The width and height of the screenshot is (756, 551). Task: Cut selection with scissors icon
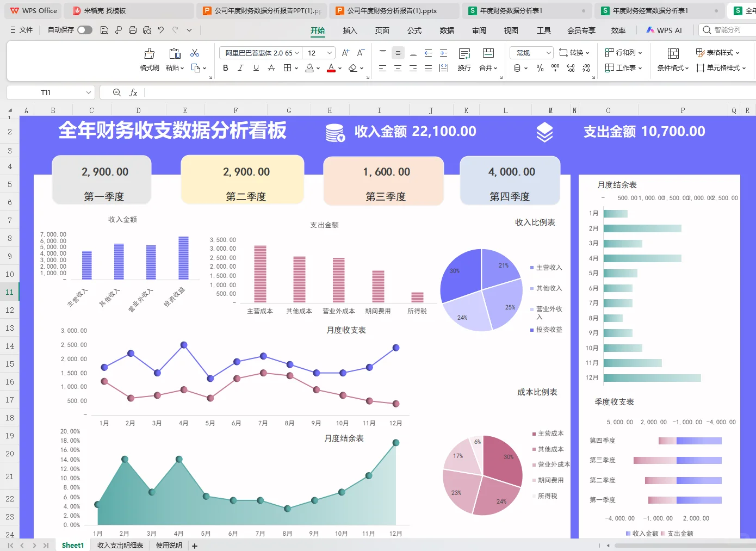click(195, 53)
